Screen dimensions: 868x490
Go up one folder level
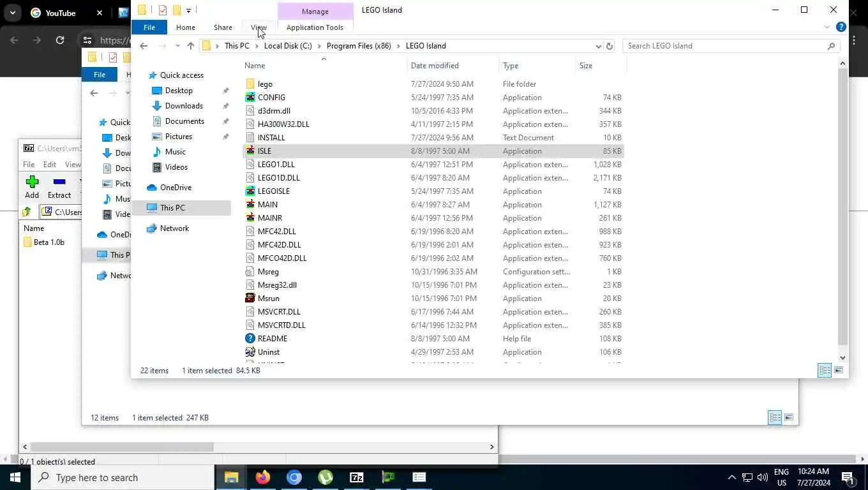click(x=190, y=46)
